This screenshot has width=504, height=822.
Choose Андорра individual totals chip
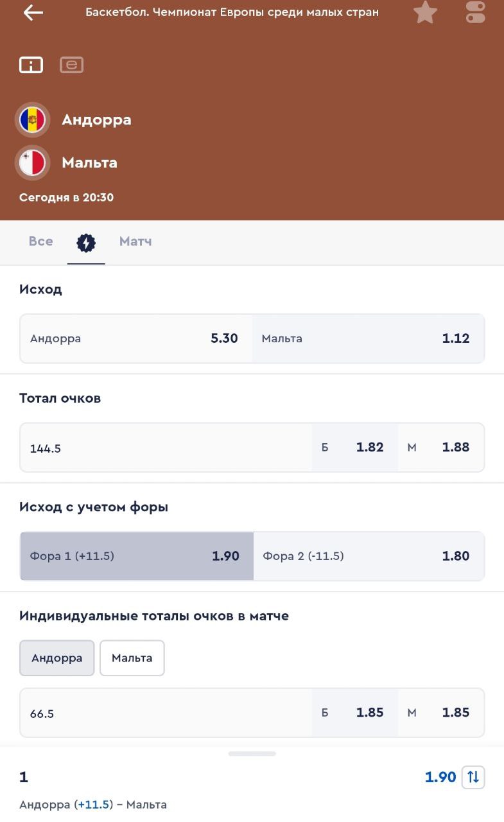point(57,658)
